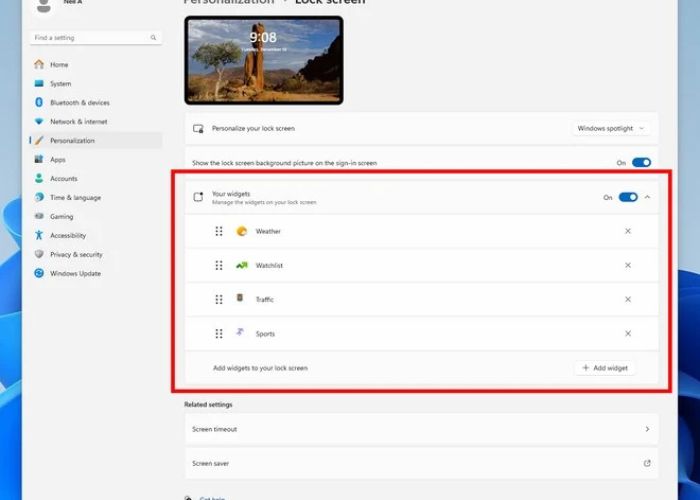Go to Accessibility settings
Viewport: 700px width, 500px height.
click(68, 235)
